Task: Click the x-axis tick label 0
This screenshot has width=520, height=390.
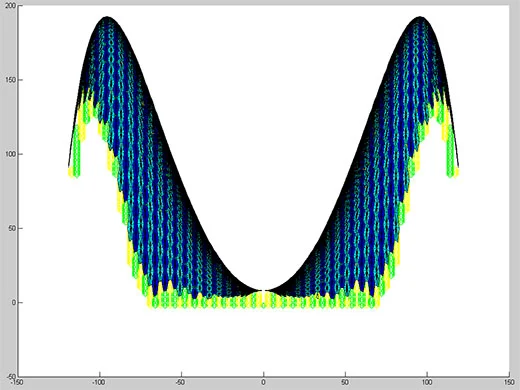Action: click(x=263, y=382)
